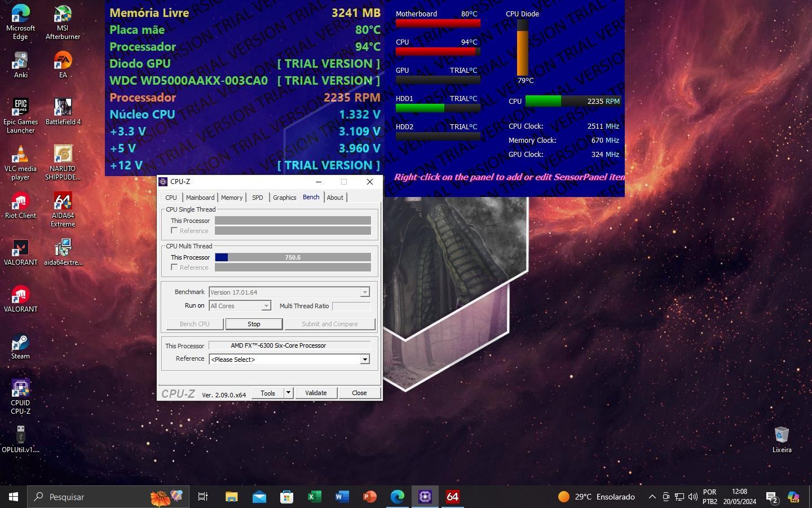Click the Validate button
Viewport: 812px width, 508px height.
coord(316,393)
